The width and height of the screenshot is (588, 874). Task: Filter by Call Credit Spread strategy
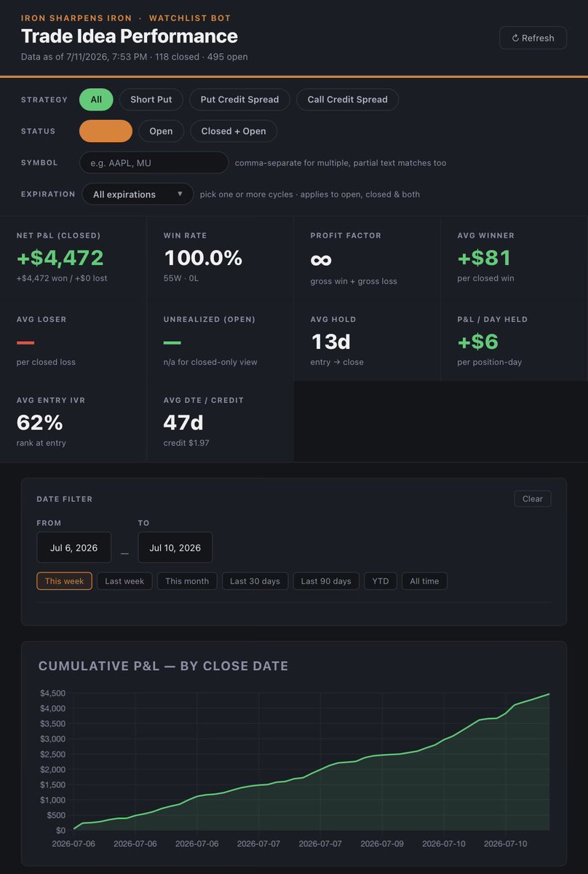click(x=347, y=99)
